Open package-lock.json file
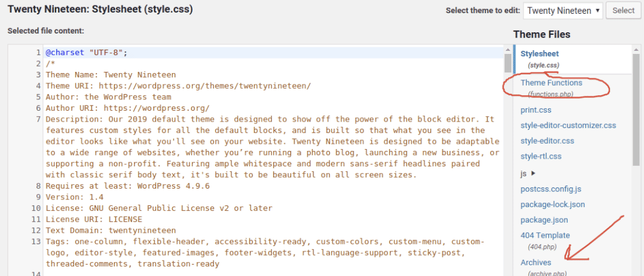 pyautogui.click(x=553, y=205)
